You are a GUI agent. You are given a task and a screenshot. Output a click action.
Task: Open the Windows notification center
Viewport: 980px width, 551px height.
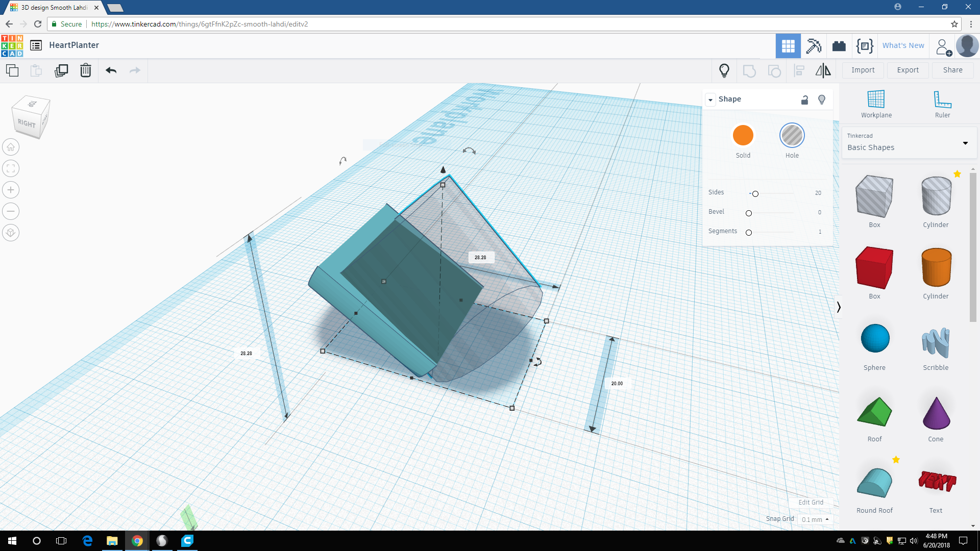[963, 541]
